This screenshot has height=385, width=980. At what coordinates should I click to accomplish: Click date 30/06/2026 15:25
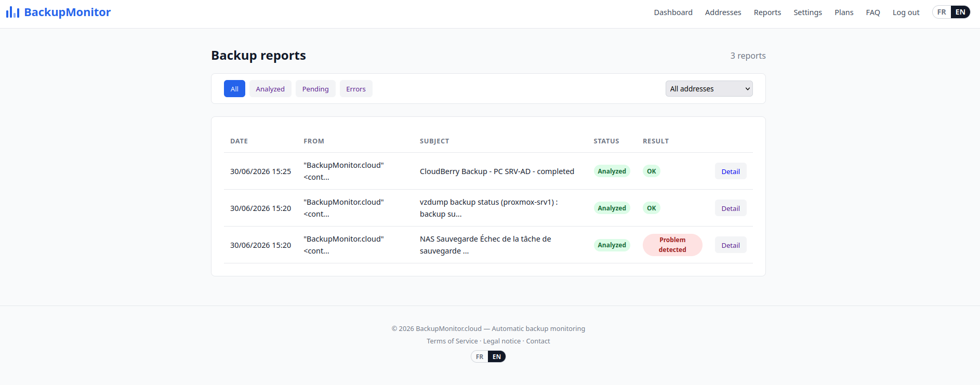[x=260, y=171]
